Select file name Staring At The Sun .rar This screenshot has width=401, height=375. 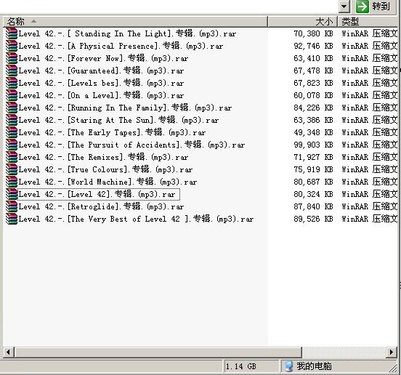coord(119,120)
